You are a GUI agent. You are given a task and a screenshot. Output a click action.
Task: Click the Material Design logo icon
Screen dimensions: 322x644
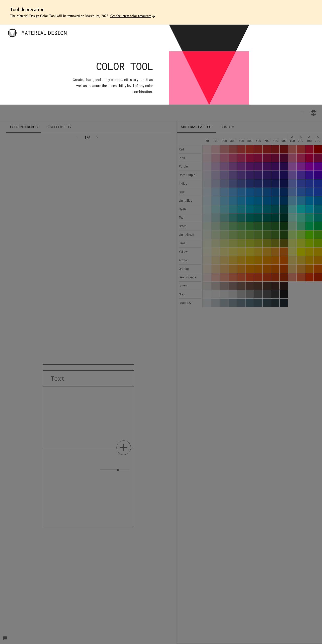tap(12, 33)
